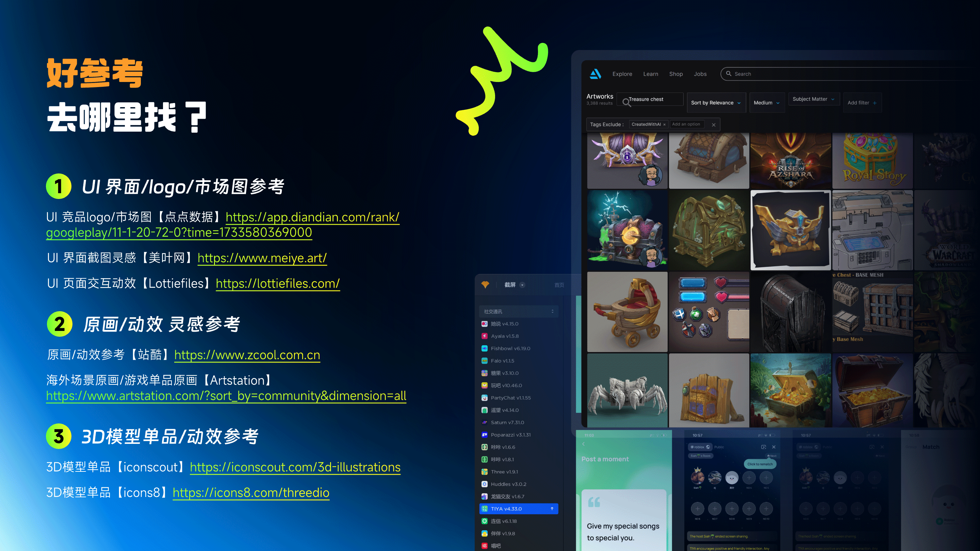Open the iconscout 3d-illustrations link
This screenshot has width=980, height=551.
click(295, 467)
